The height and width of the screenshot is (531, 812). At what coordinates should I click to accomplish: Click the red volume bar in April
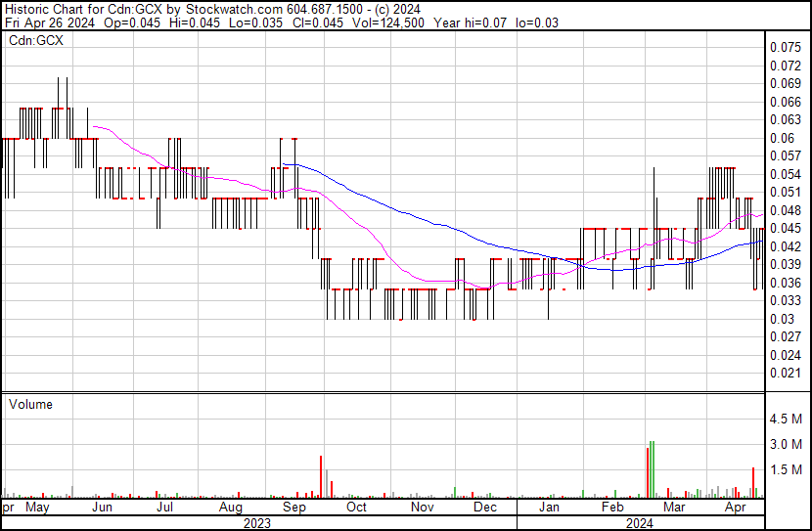point(752,482)
